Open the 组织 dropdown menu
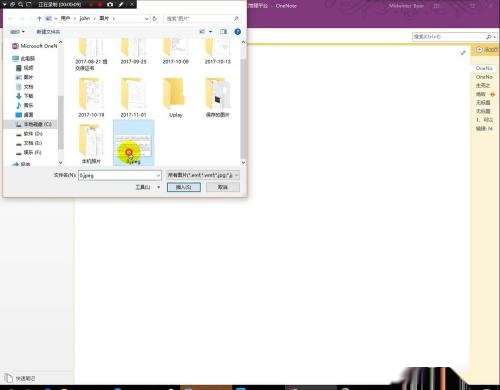The height and width of the screenshot is (390, 500). click(17, 32)
